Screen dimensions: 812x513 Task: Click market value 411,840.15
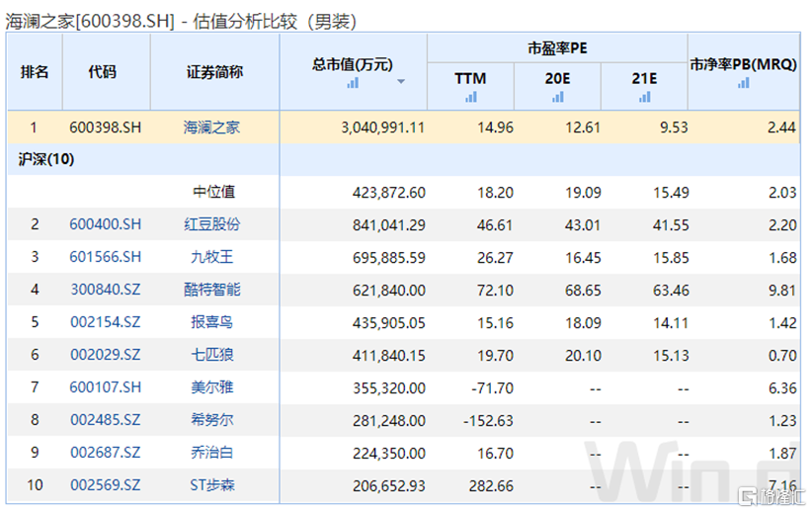pos(389,356)
